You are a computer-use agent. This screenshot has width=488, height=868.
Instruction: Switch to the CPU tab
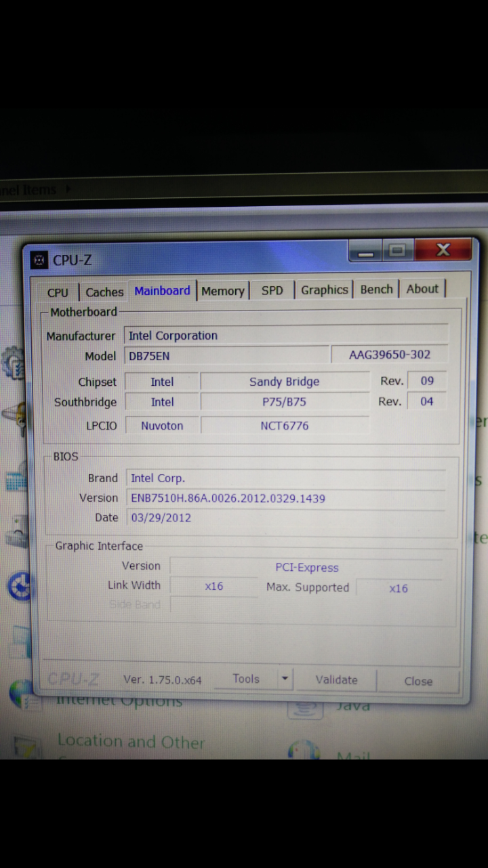pyautogui.click(x=58, y=292)
